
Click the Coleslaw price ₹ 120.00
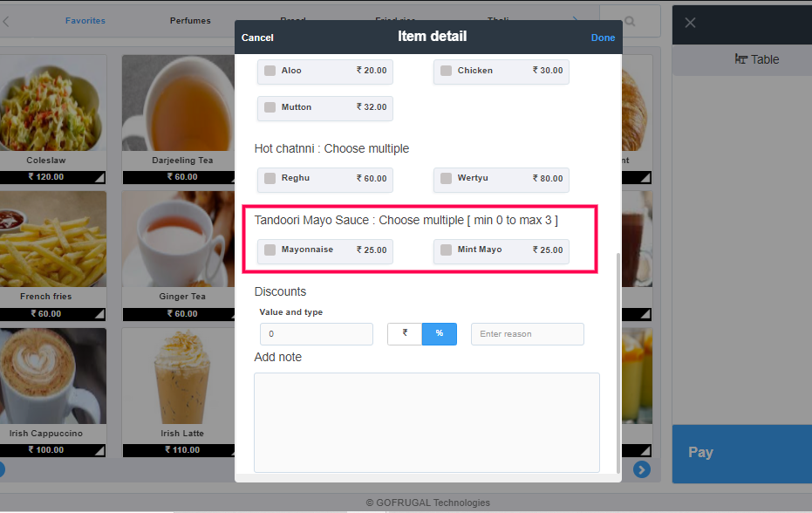point(45,177)
